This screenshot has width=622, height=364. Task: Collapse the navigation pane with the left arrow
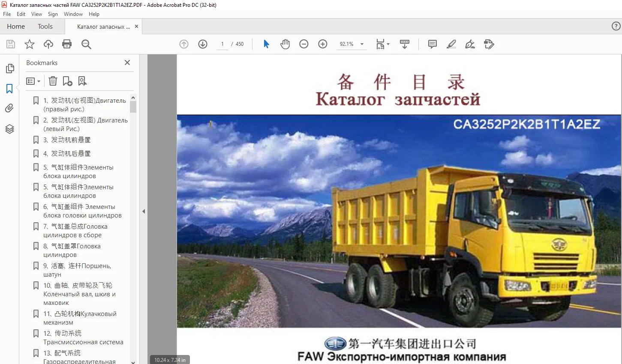click(x=144, y=211)
